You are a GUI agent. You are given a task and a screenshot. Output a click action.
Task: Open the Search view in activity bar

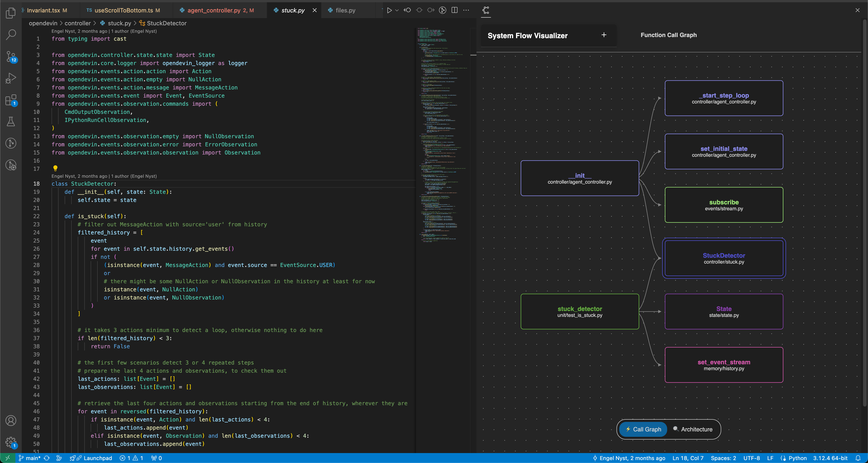tap(11, 34)
